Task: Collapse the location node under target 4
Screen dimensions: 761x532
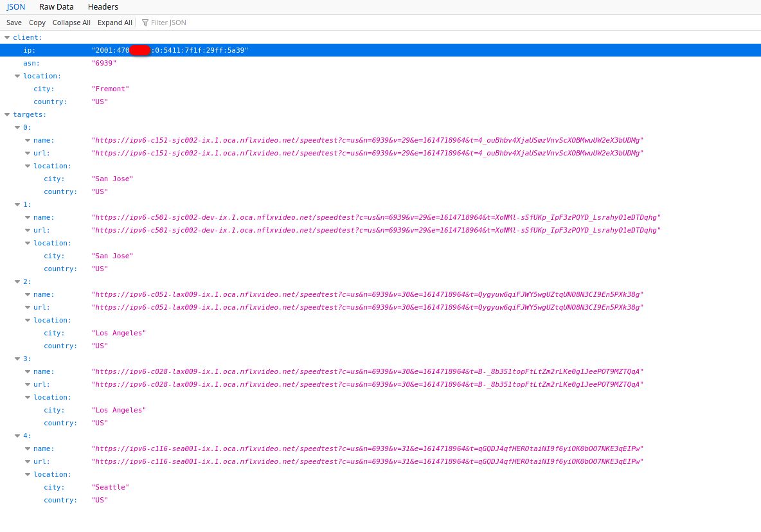Action: point(28,474)
